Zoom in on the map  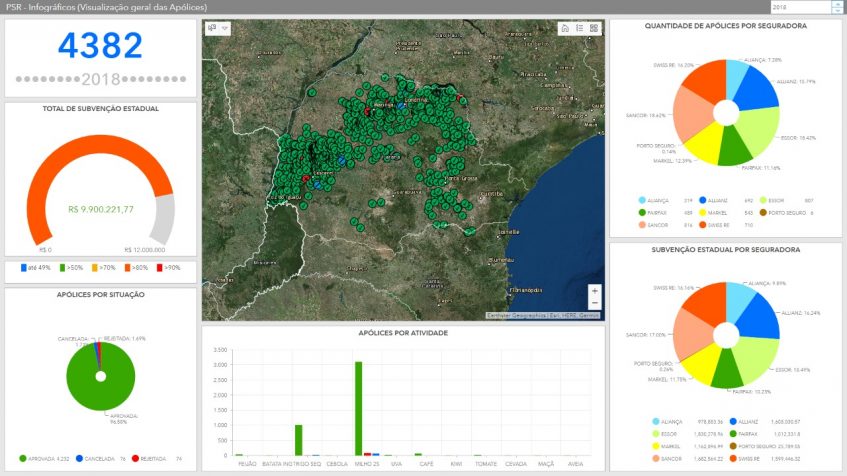[595, 290]
